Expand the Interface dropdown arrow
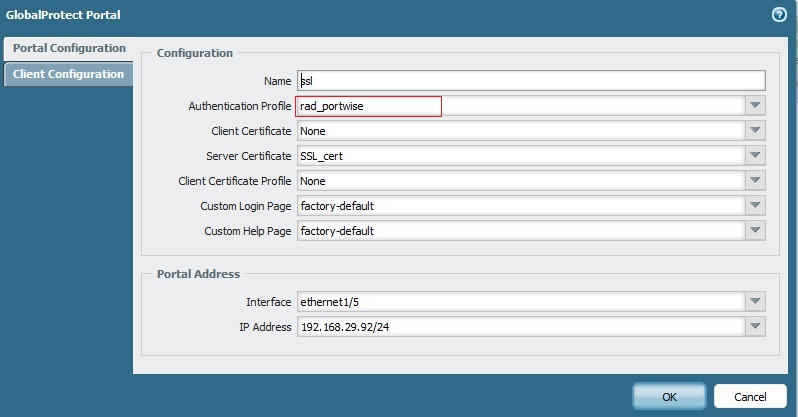This screenshot has height=417, width=798. (756, 301)
